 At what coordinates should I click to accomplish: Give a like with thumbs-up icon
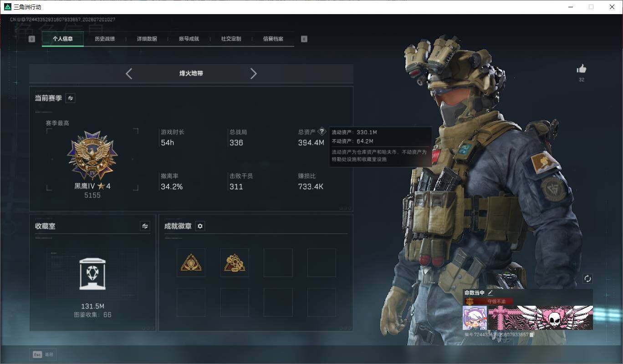click(582, 69)
